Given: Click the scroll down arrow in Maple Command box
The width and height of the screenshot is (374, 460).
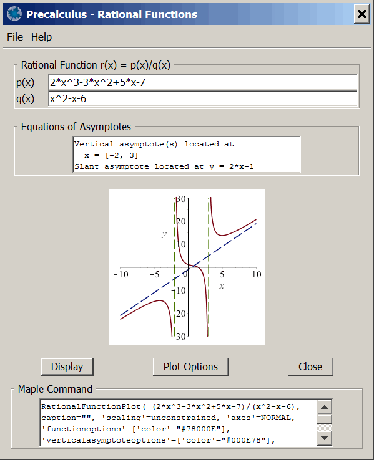Looking at the screenshot, I should pyautogui.click(x=324, y=438).
